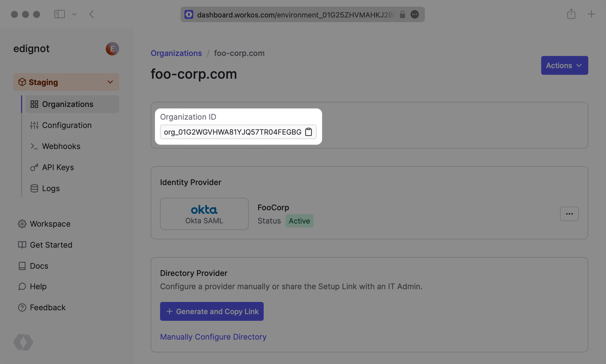Expand the sidebar options chevron in toolbar
Screen dimensions: 606x364
click(x=74, y=14)
